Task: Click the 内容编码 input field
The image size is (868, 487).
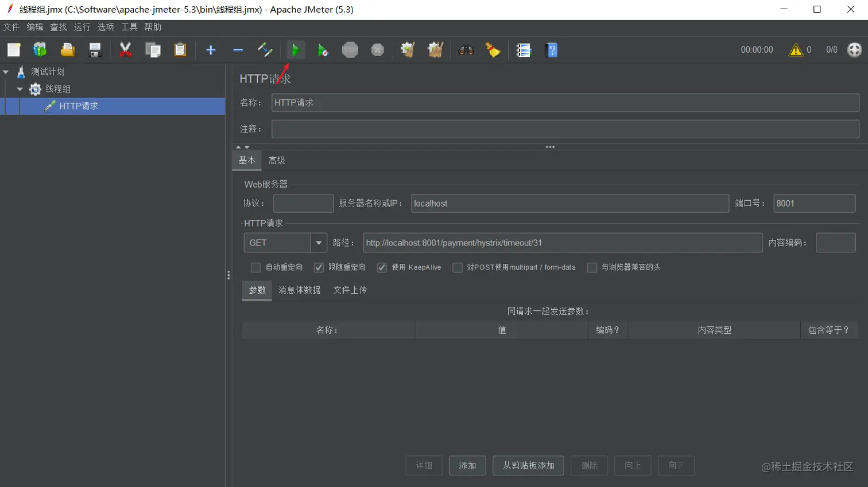Action: pyautogui.click(x=835, y=243)
